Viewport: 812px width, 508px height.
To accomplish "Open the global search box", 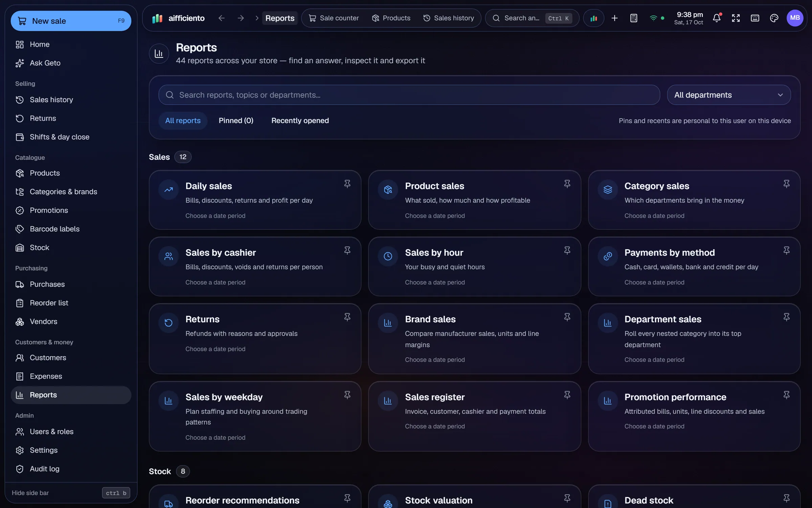I will coord(532,18).
